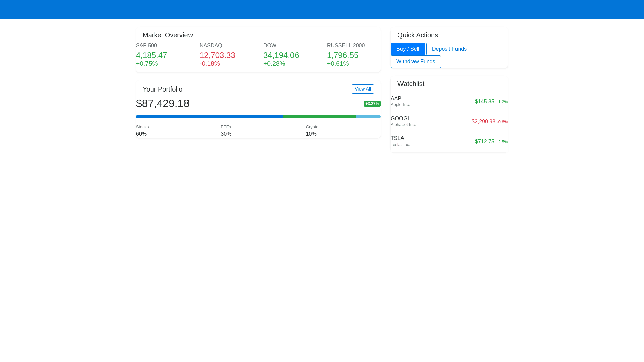Click the +3.27% portfolio gain badge
The image size is (644, 362).
[372, 104]
